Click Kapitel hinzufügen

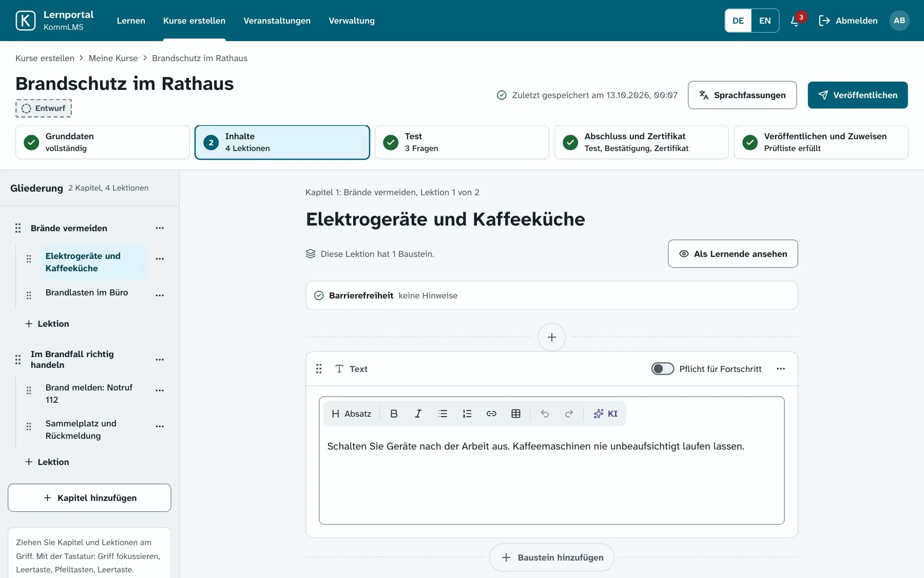point(89,498)
